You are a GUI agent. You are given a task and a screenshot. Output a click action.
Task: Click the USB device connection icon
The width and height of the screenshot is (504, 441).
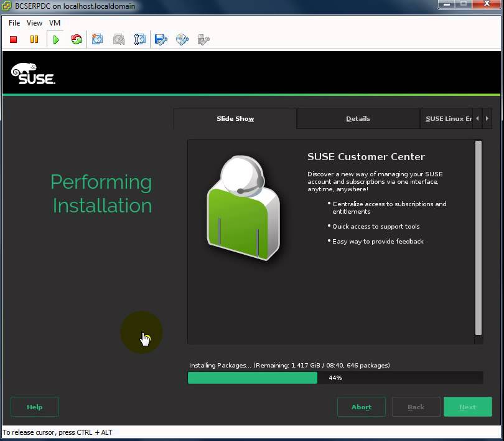(x=203, y=40)
